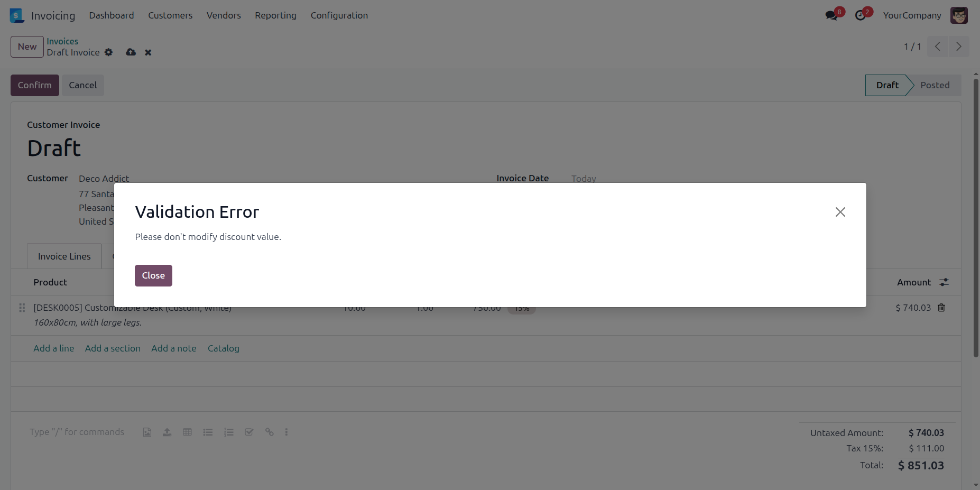Insert an image via editor toolbar icon
Screen dimensions: 980x490
(147, 432)
